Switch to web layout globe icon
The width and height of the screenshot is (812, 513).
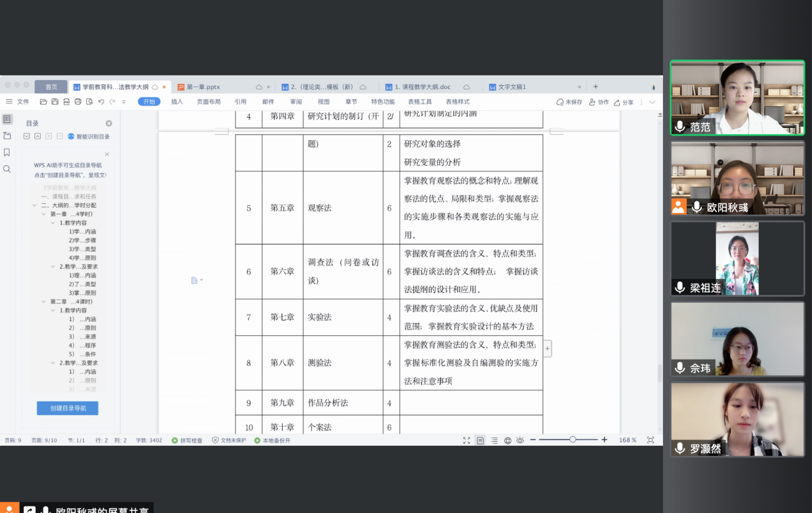click(507, 440)
